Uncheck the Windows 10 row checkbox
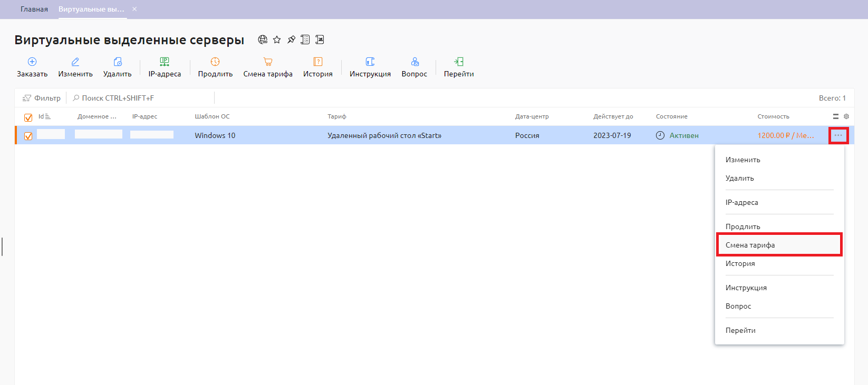This screenshot has width=868, height=385. pos(28,136)
